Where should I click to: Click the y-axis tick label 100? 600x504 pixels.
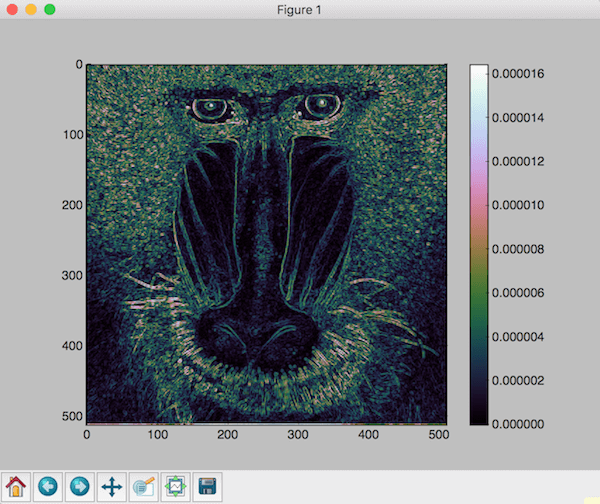coord(73,135)
